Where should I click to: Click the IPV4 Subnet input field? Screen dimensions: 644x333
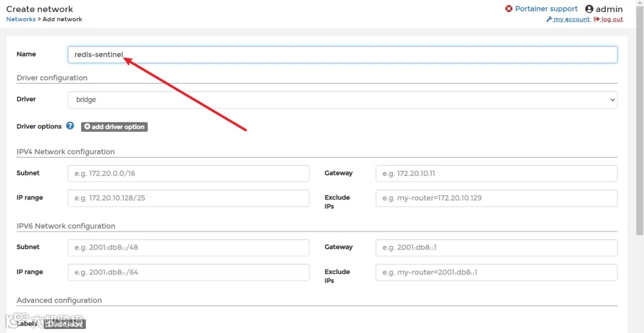click(188, 174)
